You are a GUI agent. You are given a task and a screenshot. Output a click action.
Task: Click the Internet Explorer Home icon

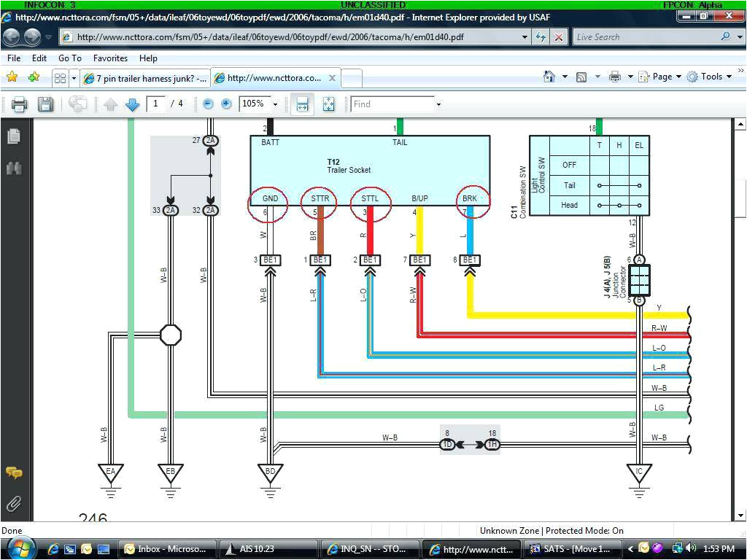click(549, 76)
